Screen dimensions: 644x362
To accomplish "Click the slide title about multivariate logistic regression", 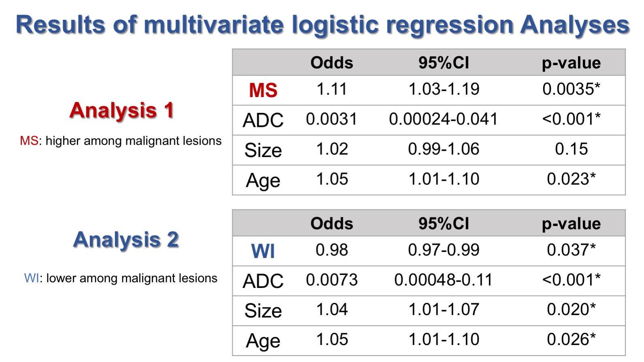I will pyautogui.click(x=322, y=25).
